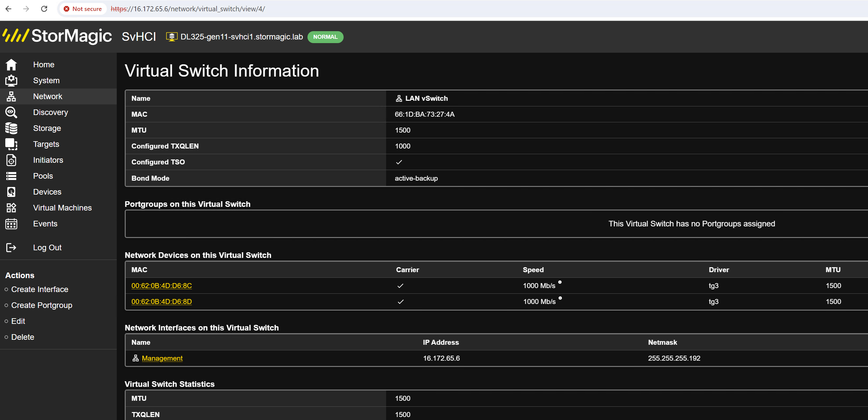Open the Initiators icon in sidebar
This screenshot has width=868, height=420.
11,160
